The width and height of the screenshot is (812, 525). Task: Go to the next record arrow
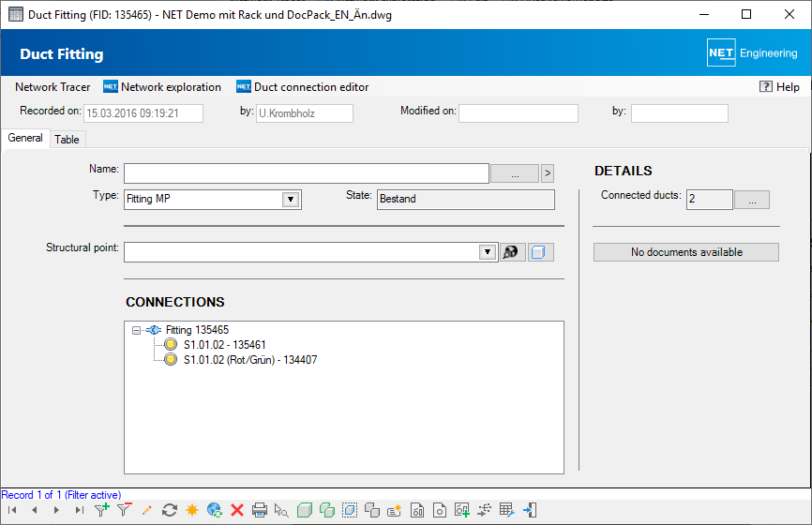pos(56,510)
